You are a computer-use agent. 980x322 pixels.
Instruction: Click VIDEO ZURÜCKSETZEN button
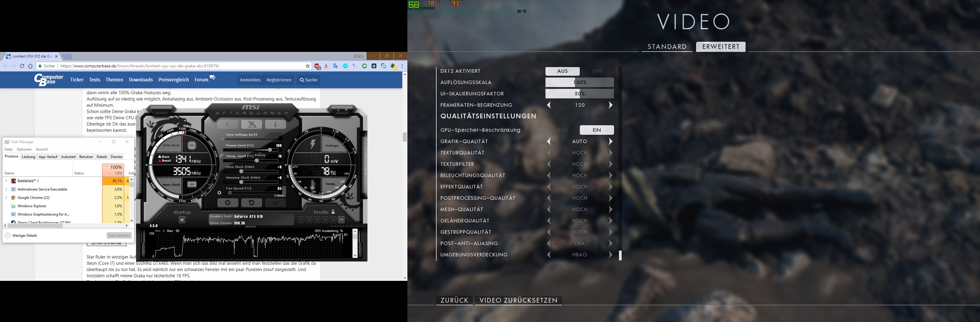tap(518, 300)
